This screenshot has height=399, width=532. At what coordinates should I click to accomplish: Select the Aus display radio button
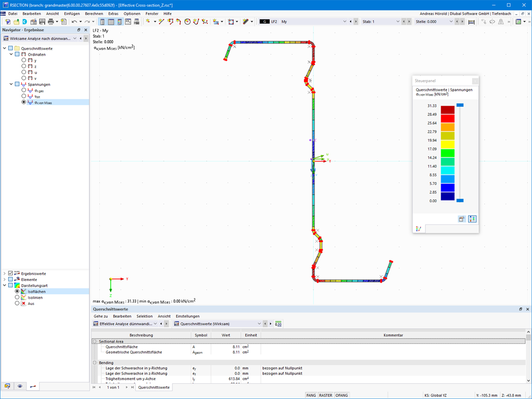17,303
